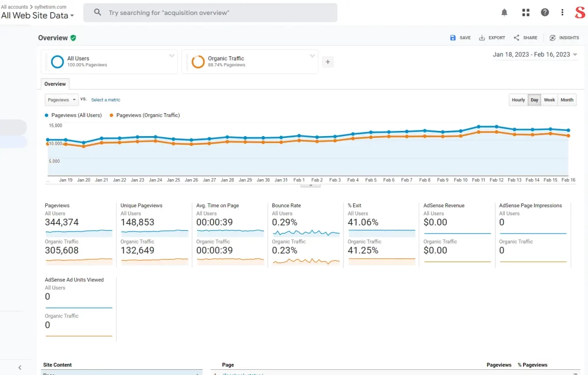The width and height of the screenshot is (588, 375).
Task: Click the EXPORT button
Action: (x=492, y=38)
